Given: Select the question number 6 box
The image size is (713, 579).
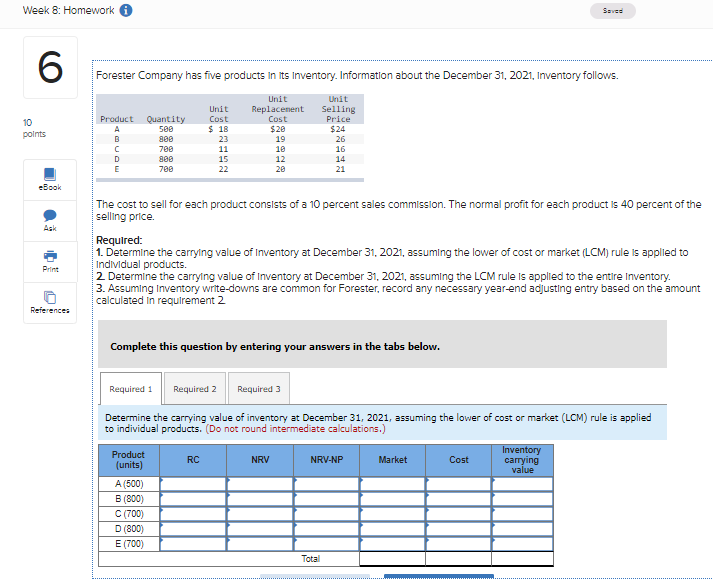Looking at the screenshot, I should point(50,67).
